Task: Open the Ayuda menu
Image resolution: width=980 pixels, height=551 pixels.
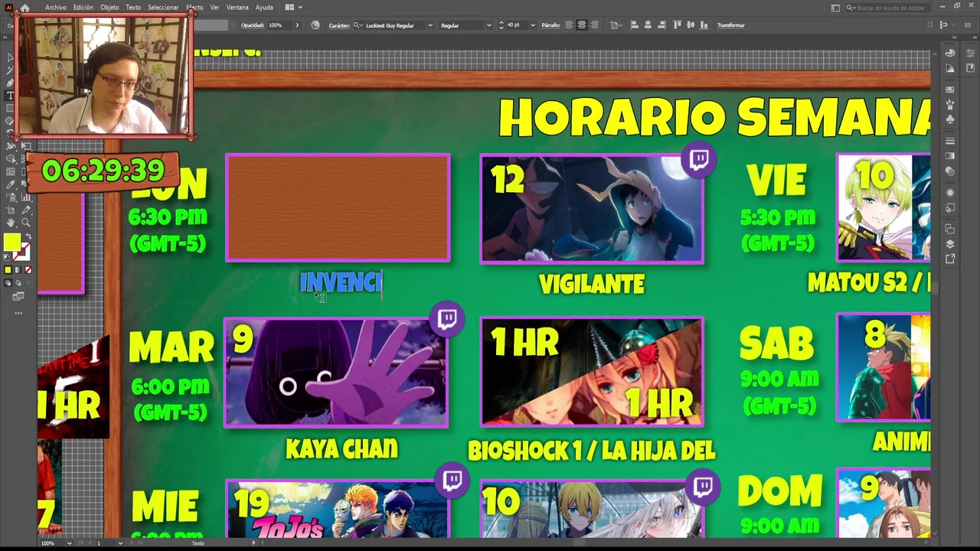Action: click(x=264, y=8)
